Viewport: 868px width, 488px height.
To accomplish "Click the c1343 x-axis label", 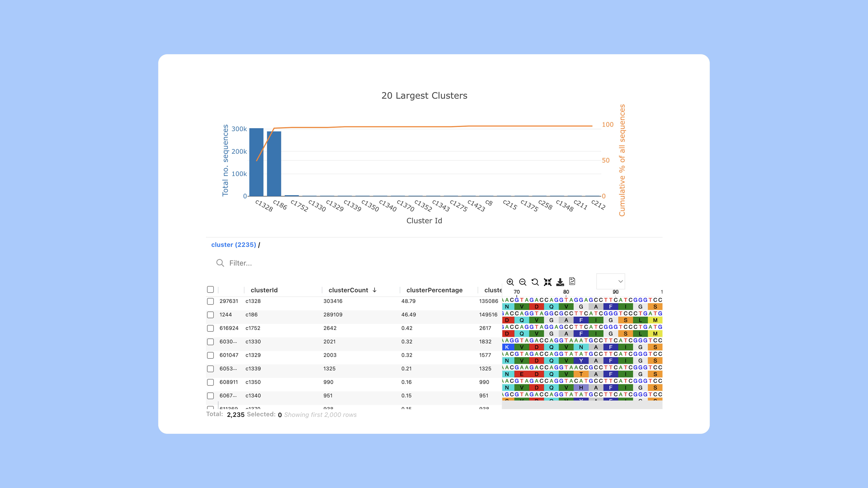I will click(441, 206).
